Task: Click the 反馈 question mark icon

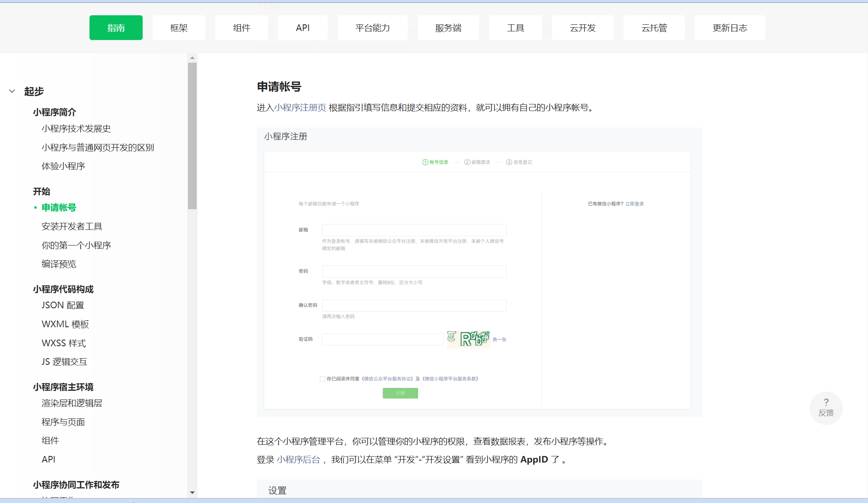Action: click(x=826, y=402)
